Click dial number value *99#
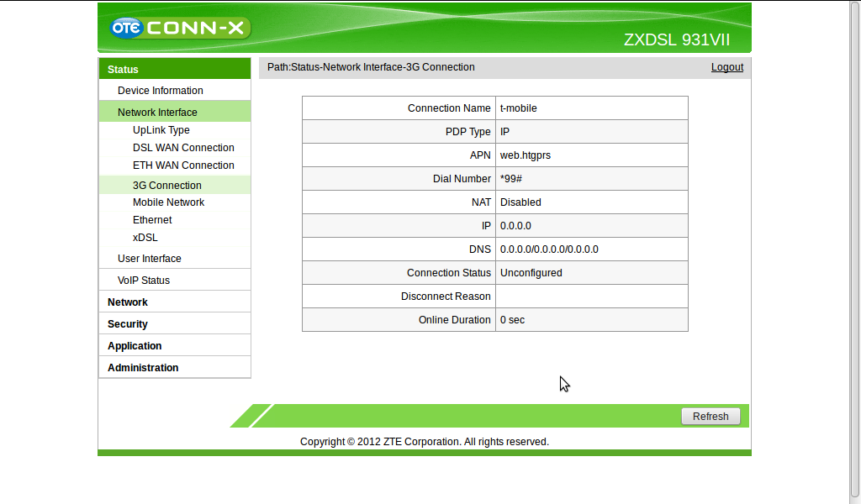The image size is (861, 504). [x=510, y=179]
